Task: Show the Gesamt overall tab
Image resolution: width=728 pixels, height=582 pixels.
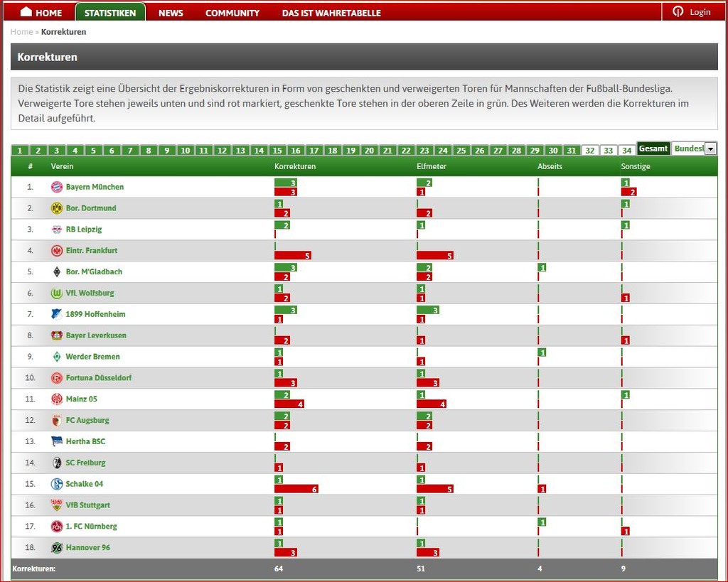Action: pyautogui.click(x=653, y=149)
